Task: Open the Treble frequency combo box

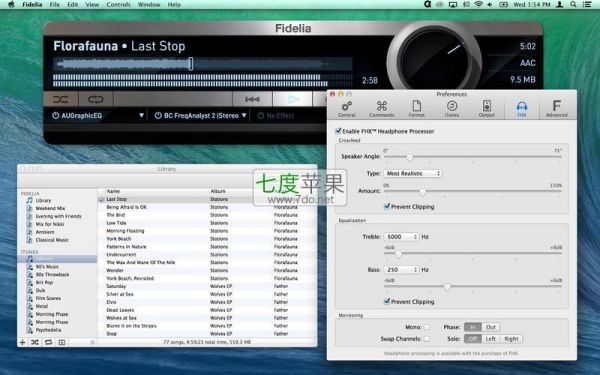Action: point(401,237)
